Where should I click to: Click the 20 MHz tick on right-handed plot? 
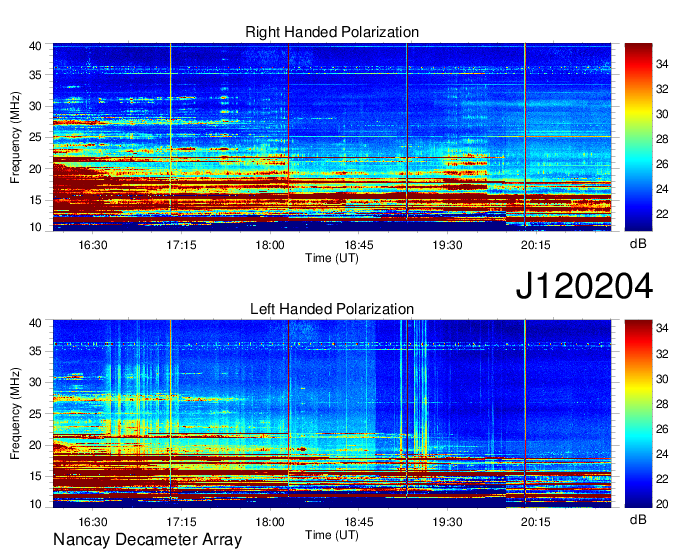(x=35, y=169)
